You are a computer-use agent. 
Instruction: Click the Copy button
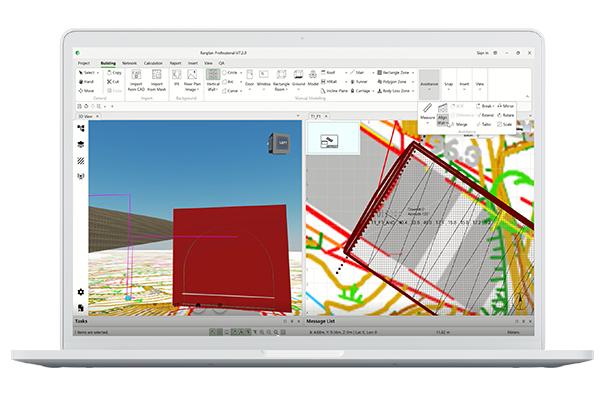coord(114,72)
